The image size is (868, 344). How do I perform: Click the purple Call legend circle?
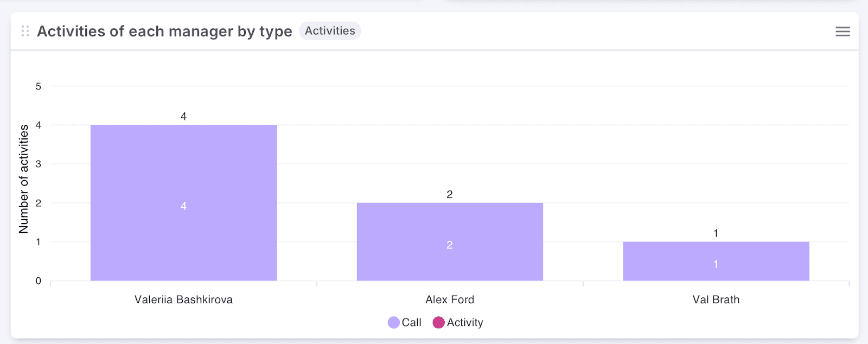pyautogui.click(x=394, y=323)
